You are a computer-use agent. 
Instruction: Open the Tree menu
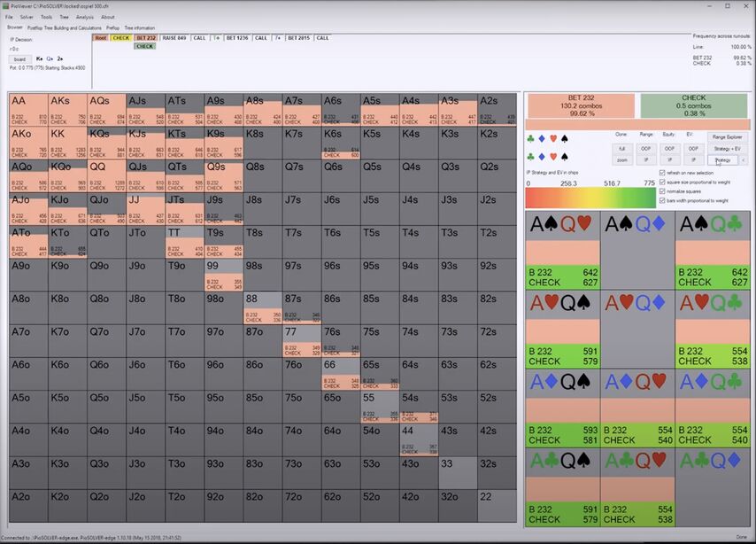pos(64,17)
